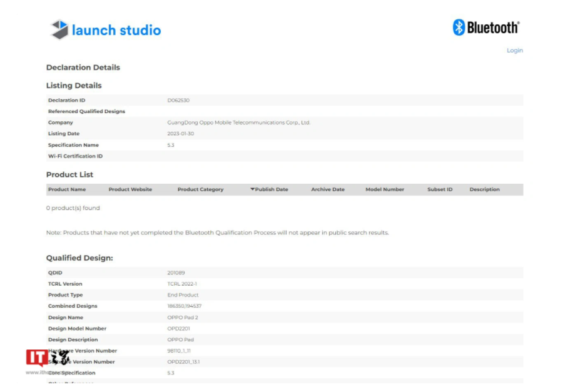This screenshot has height=392, width=580.
Task: Select Product Type value End Product
Action: click(x=183, y=295)
